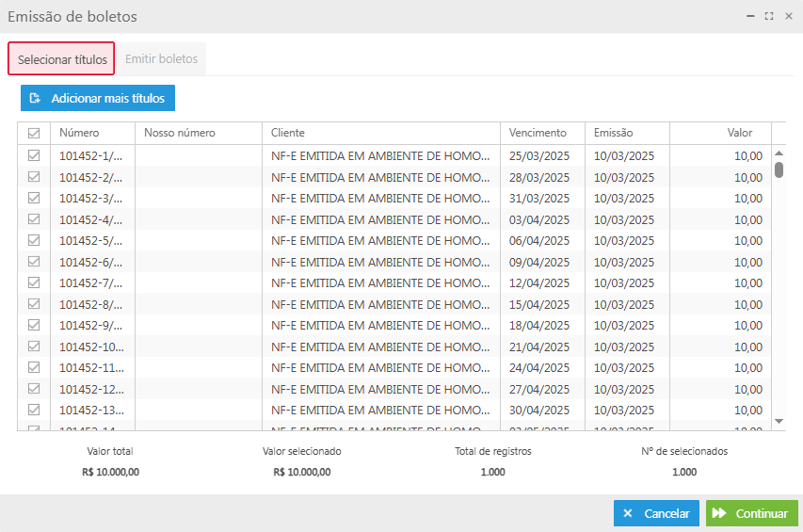Maximize the Emissão de boletos window

tap(769, 16)
